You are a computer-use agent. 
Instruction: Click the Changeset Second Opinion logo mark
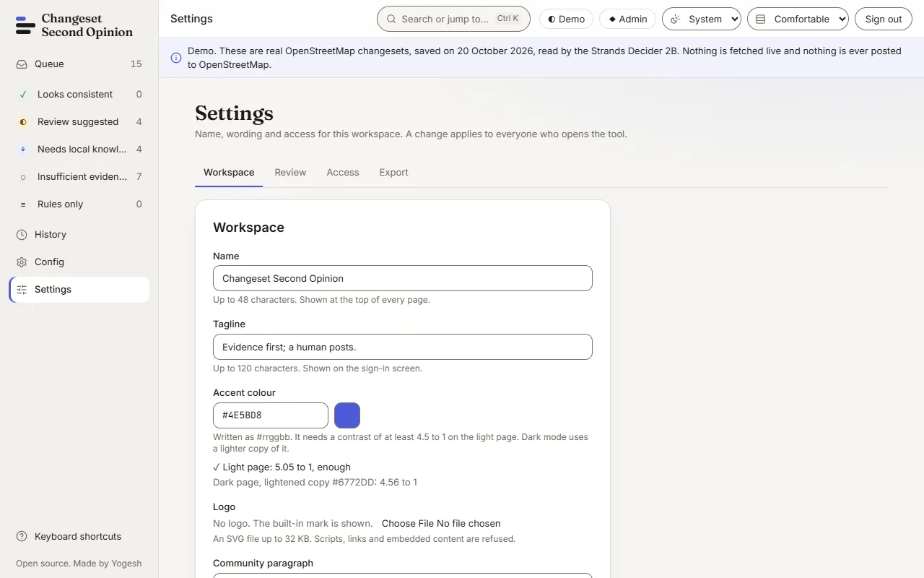point(25,25)
